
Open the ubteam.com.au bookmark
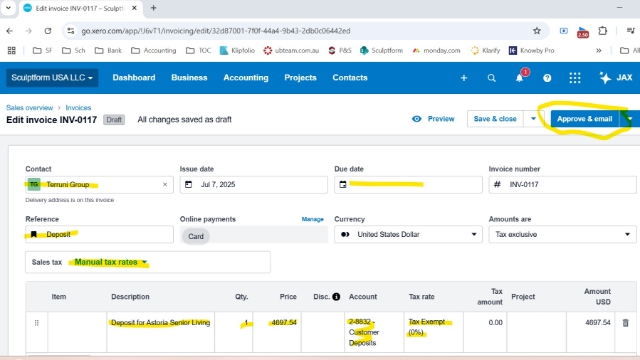click(291, 51)
